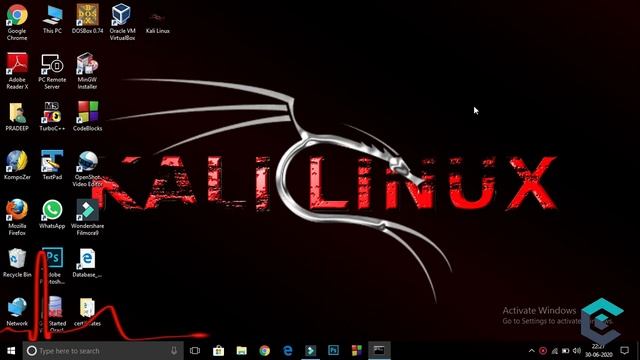Select DOSBox 0.74 desktop shortcut
Image resolution: width=640 pixels, height=360 pixels.
pos(87,19)
